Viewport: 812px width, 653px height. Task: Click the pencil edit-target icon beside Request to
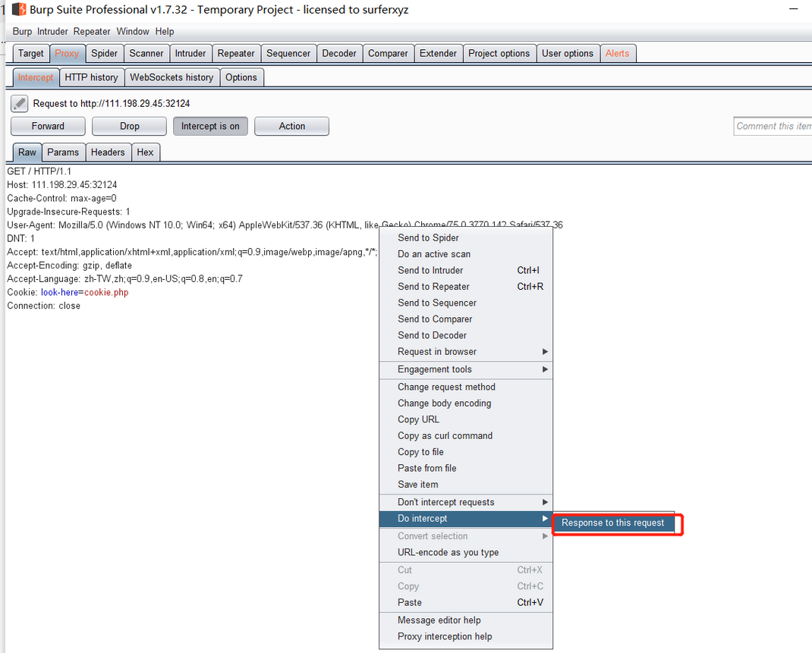pos(19,103)
